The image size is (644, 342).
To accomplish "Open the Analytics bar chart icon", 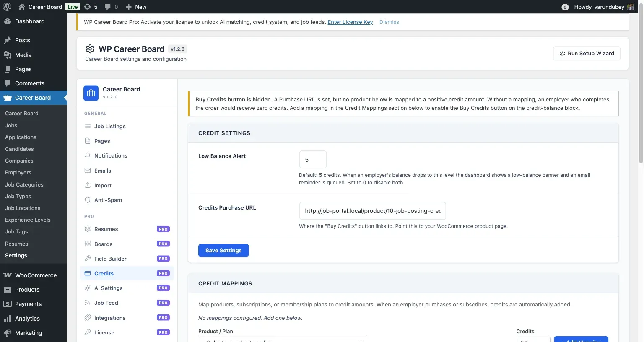I will (8, 319).
